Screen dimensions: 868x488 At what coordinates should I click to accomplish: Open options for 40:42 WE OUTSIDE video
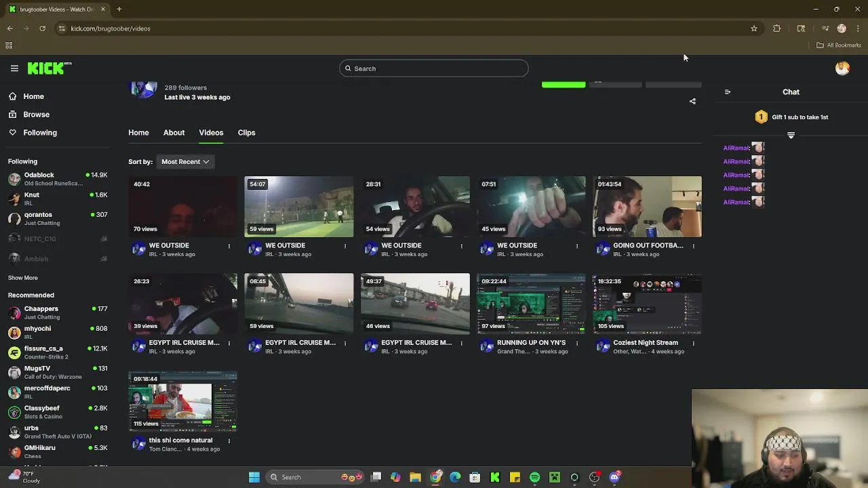(229, 246)
